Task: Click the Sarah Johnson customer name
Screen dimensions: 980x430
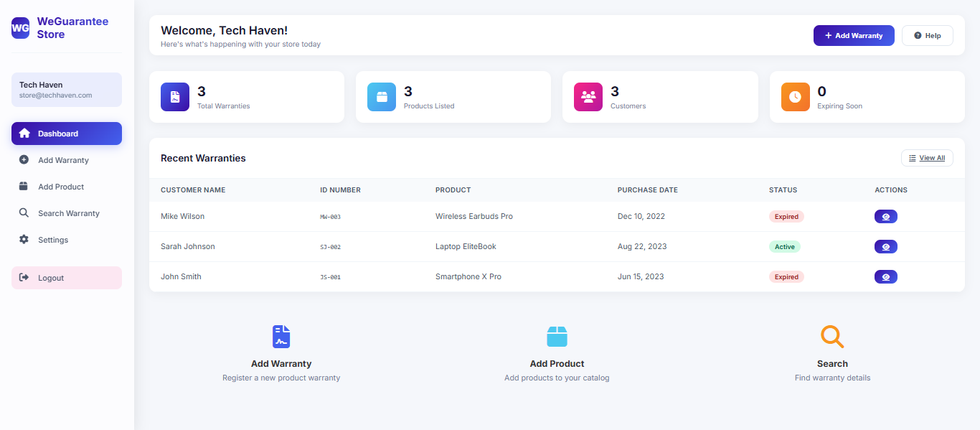Action: coord(188,246)
